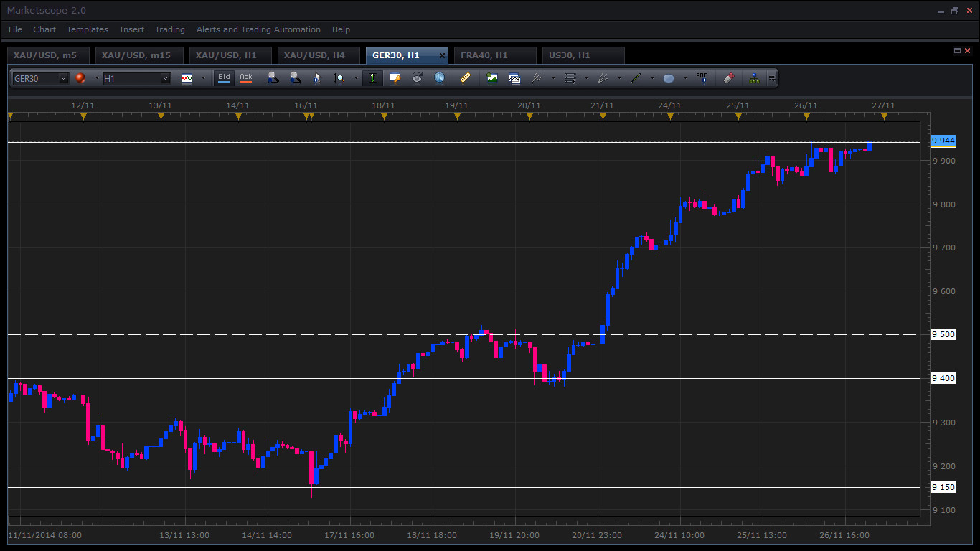Open the toolbar options overflow icon
The width and height of the screenshot is (980, 551).
tap(771, 78)
